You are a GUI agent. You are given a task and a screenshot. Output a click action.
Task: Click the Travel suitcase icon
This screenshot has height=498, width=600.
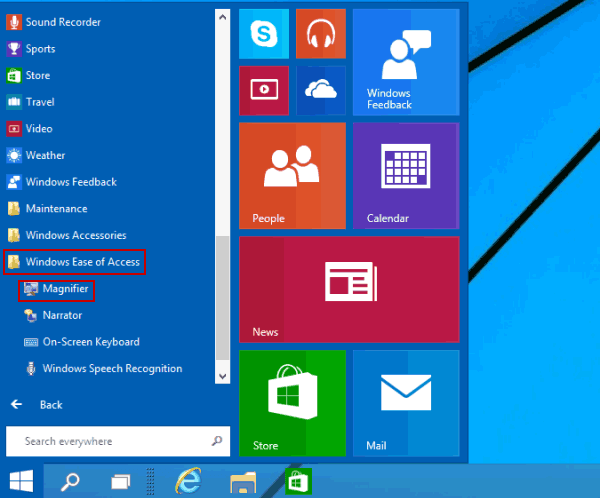[14, 102]
